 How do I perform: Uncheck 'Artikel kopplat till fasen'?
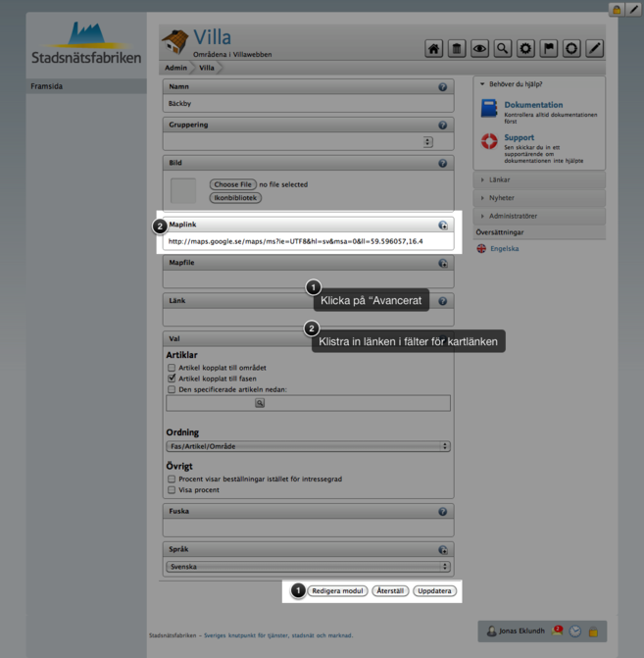[x=172, y=379]
